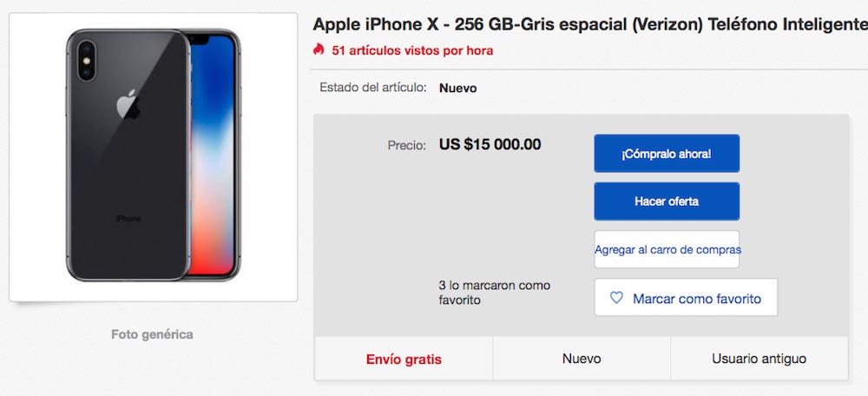This screenshot has width=868, height=396.
Task: Click the red flame icon
Action: [x=319, y=50]
